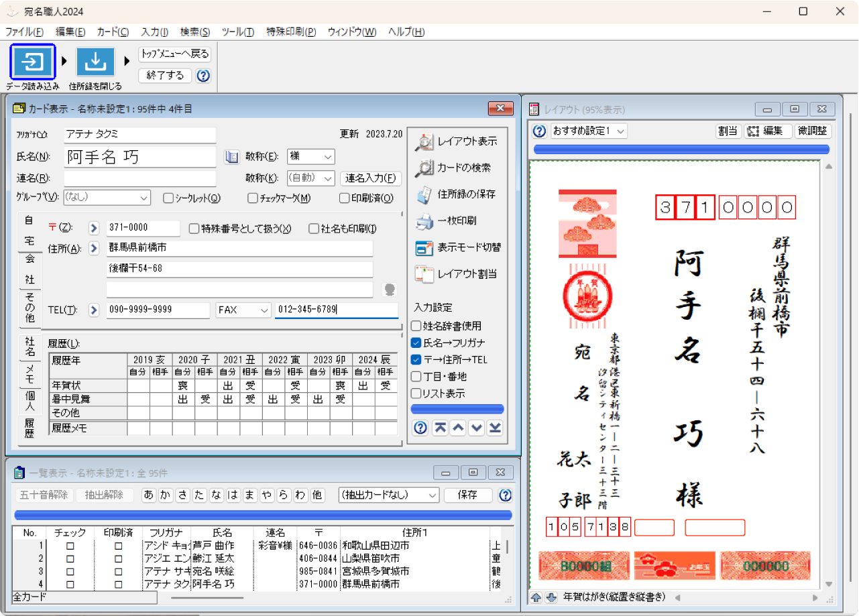Click カードの検索 magnifier icon
This screenshot has width=859, height=616.
coord(424,168)
